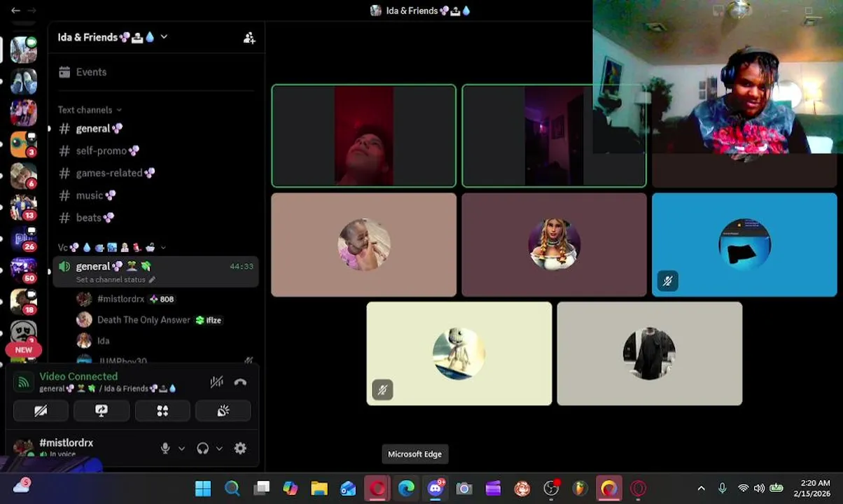
Task: Show hidden tray icons chevron
Action: coord(701,489)
